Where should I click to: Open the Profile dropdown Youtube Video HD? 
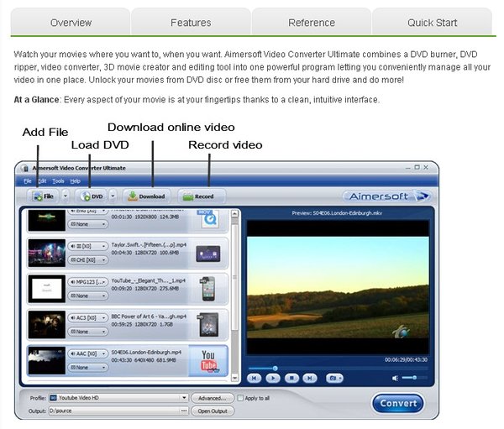point(118,398)
